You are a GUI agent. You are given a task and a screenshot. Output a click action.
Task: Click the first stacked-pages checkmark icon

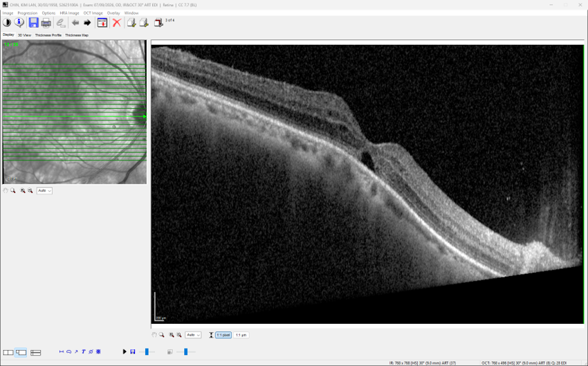click(x=131, y=23)
